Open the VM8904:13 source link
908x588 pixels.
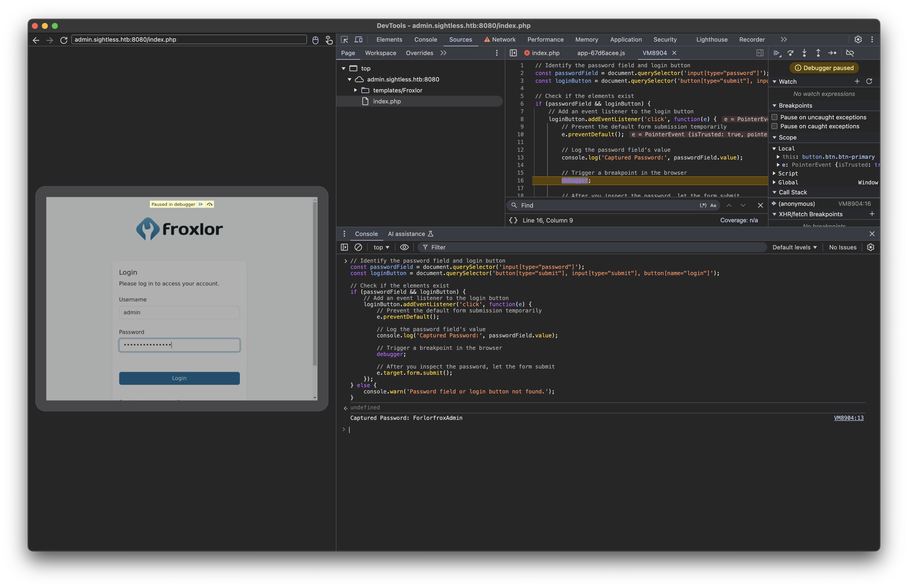[x=848, y=418]
